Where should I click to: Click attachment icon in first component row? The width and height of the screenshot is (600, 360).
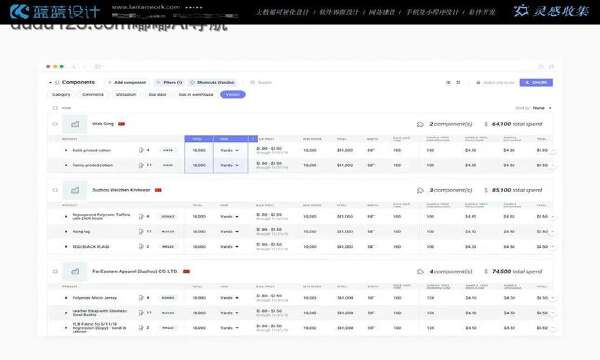coord(141,150)
